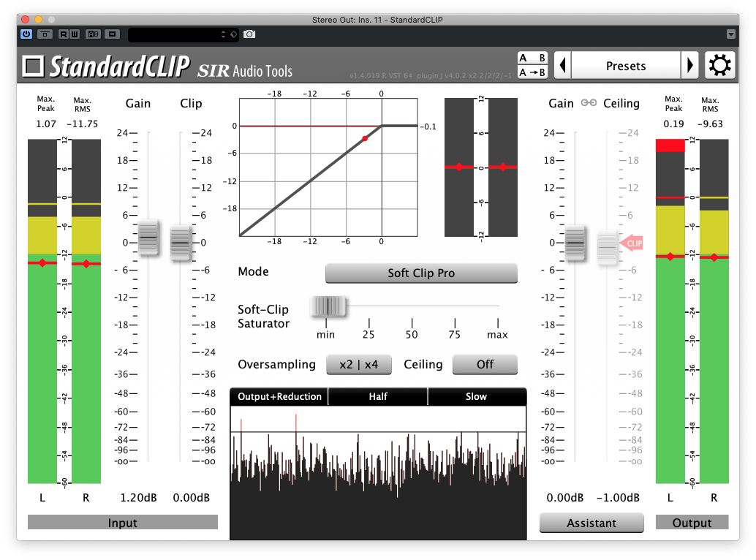Click the input gain value 1.20dB
The width and height of the screenshot is (756, 560).
pos(138,497)
